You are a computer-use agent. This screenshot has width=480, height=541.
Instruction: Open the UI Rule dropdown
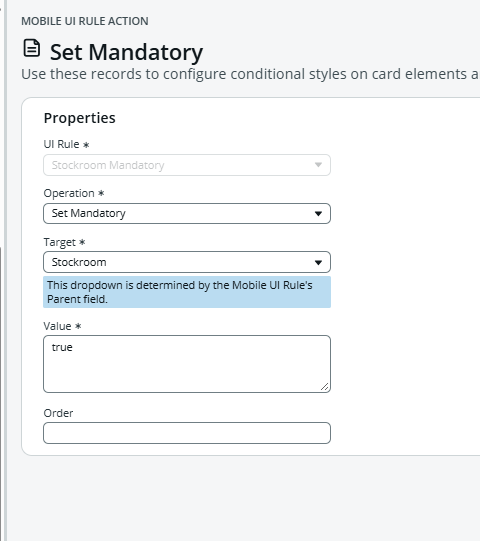pyautogui.click(x=187, y=165)
